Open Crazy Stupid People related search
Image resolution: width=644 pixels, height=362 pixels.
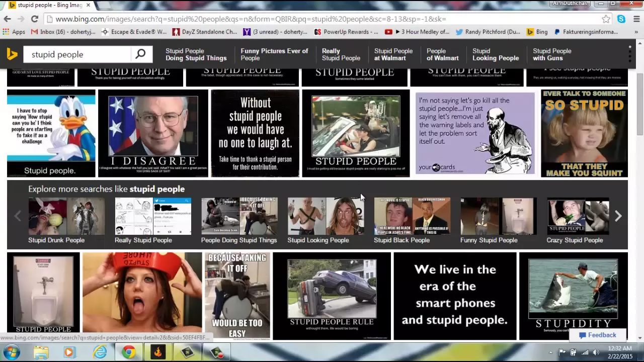click(578, 221)
